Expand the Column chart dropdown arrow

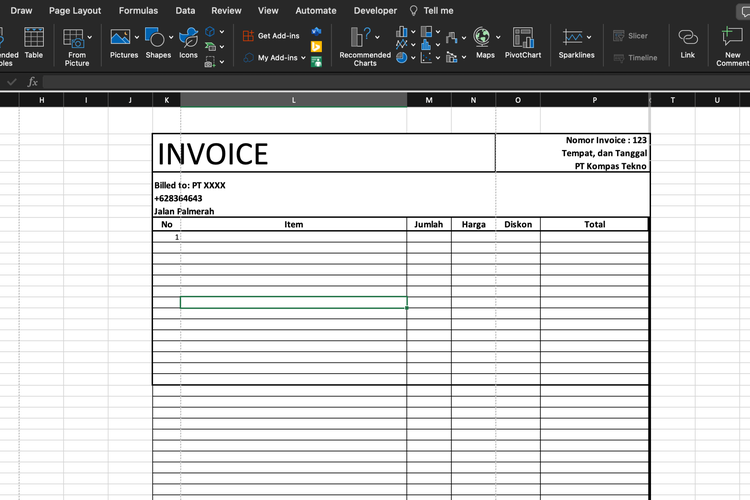[413, 32]
